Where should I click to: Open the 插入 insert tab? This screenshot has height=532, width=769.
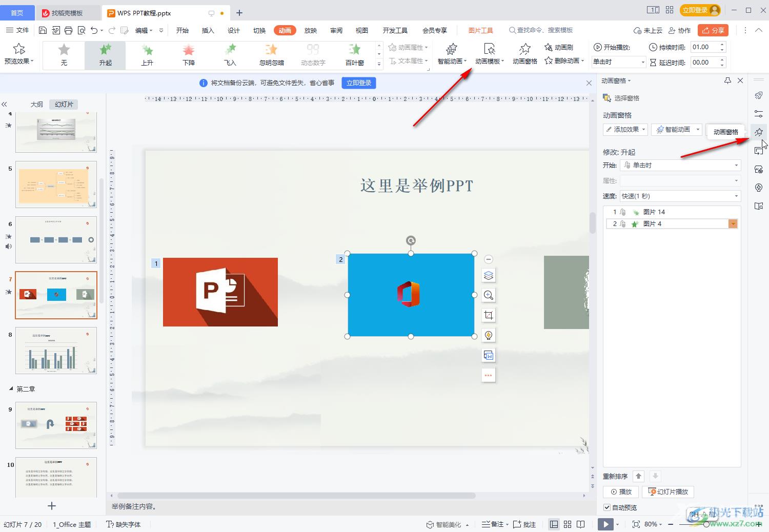(x=208, y=30)
